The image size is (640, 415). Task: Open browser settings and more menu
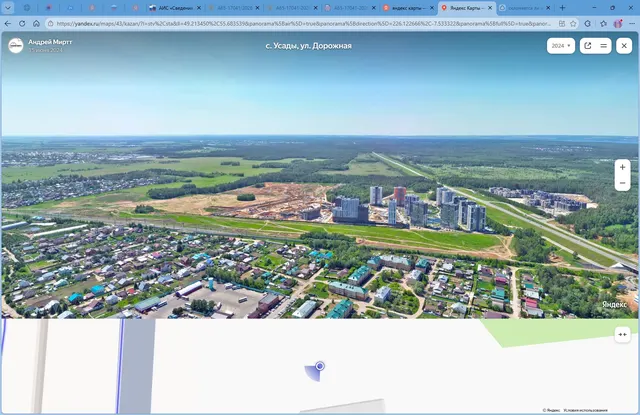pos(632,24)
